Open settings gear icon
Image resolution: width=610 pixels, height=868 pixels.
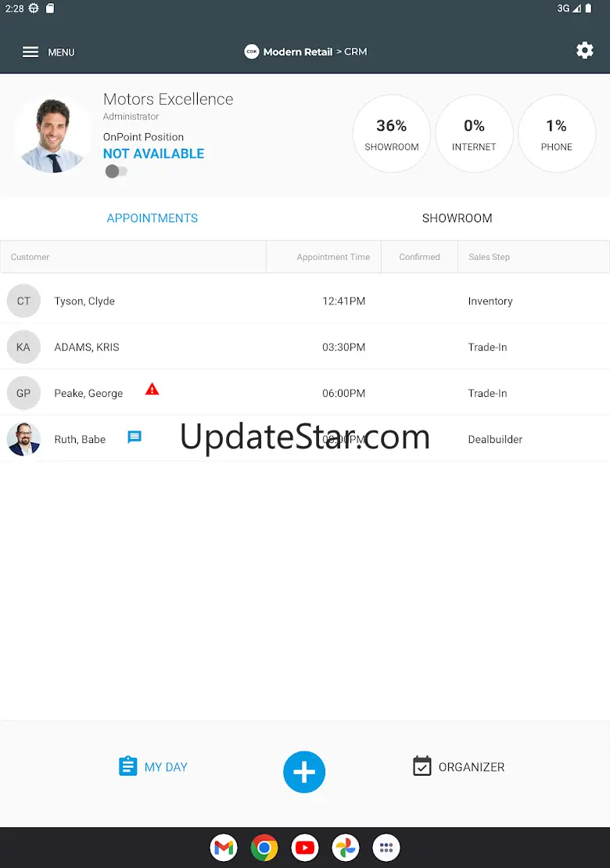pos(584,51)
